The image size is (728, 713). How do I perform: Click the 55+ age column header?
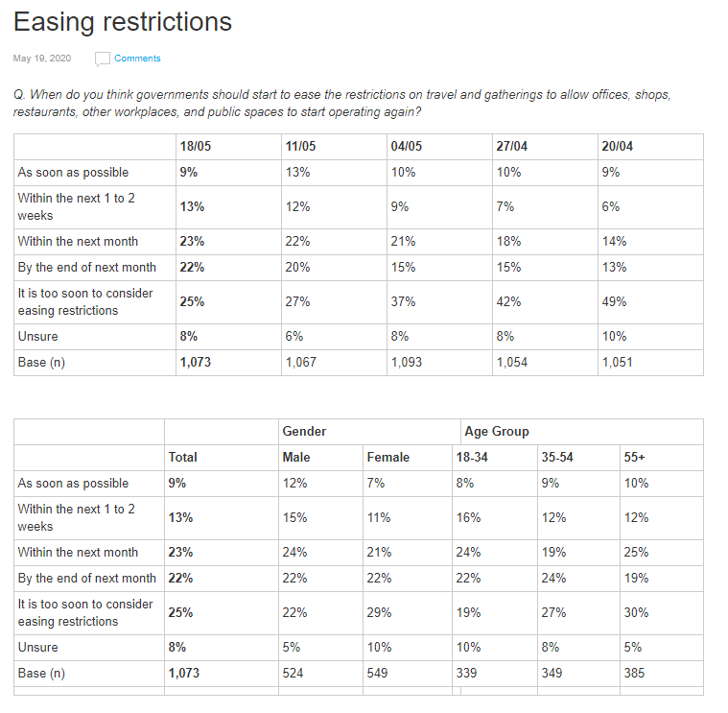(635, 458)
